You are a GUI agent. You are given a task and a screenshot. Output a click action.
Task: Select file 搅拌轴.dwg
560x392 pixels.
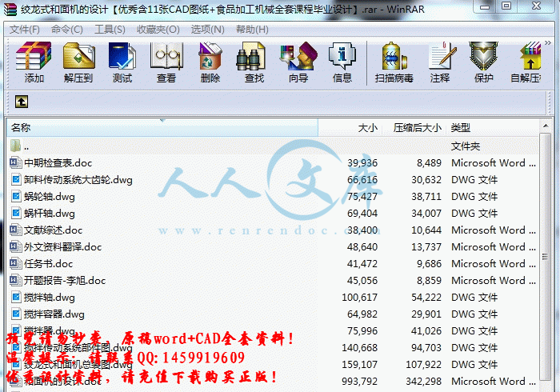click(x=50, y=298)
